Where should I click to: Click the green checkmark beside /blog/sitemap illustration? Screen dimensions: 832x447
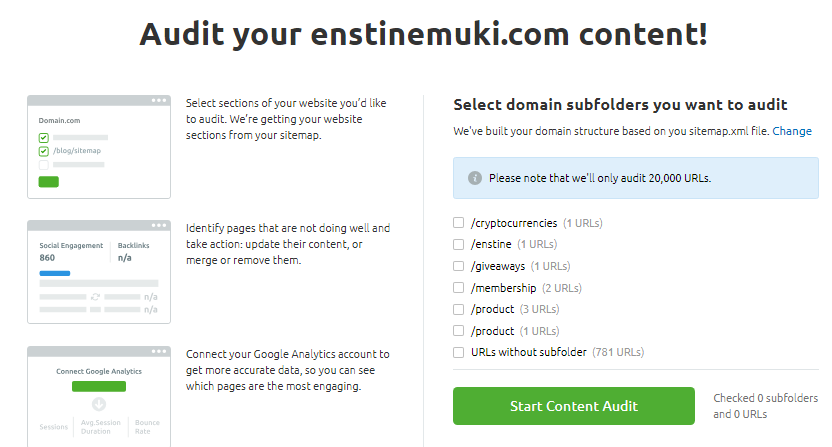[44, 151]
